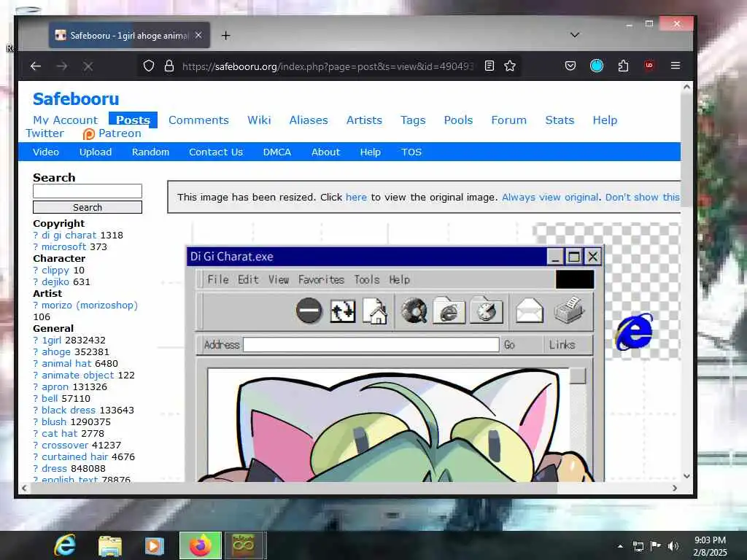Click the Search button in sidebar

[88, 207]
